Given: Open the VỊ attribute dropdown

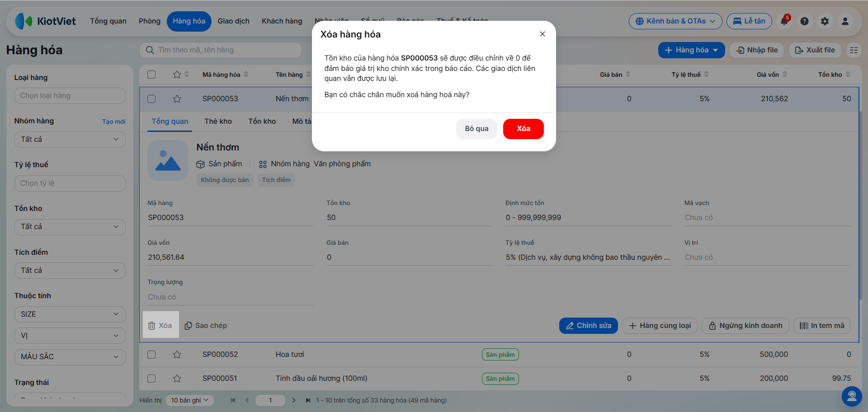Looking at the screenshot, I should pyautogui.click(x=70, y=336).
